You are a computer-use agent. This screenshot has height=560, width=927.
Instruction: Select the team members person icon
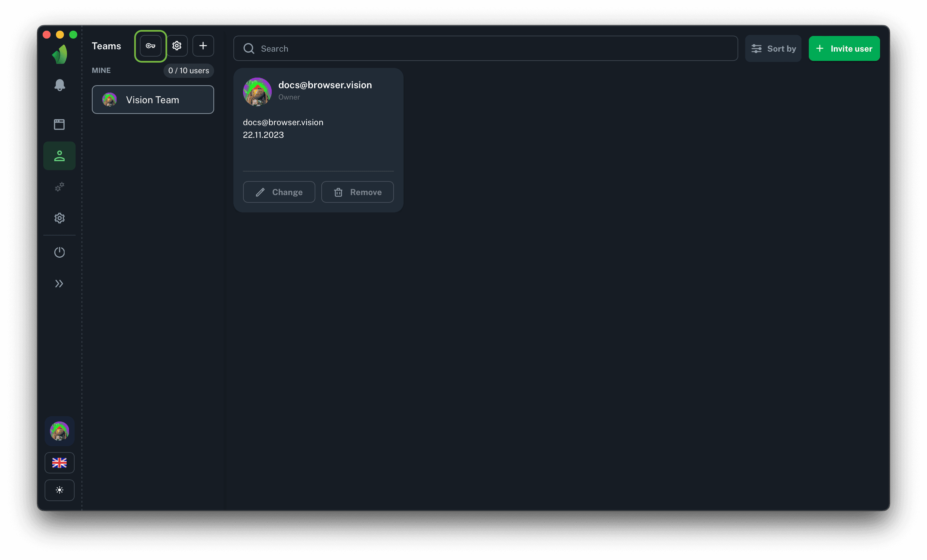[x=60, y=156]
